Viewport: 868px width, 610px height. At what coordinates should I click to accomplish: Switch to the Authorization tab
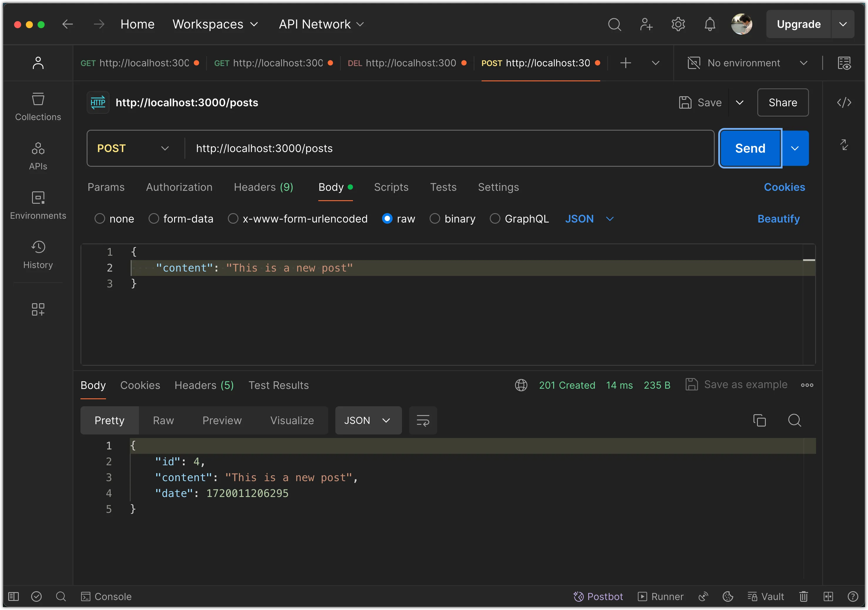[179, 187]
